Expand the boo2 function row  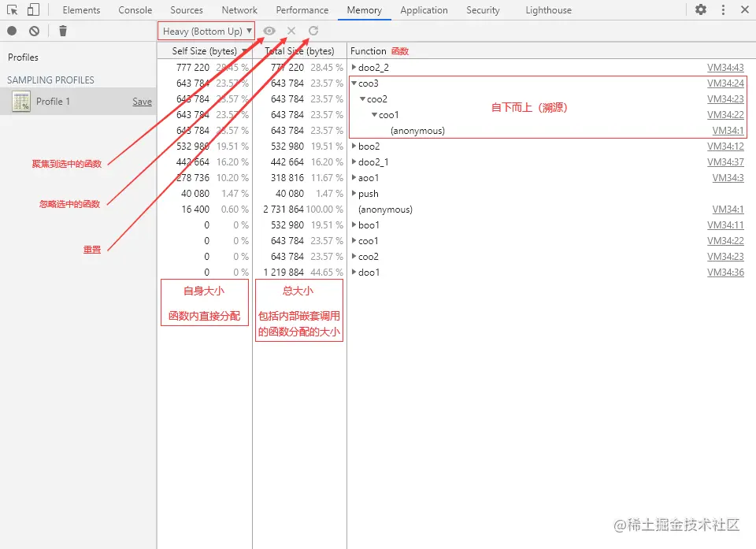[x=354, y=146]
